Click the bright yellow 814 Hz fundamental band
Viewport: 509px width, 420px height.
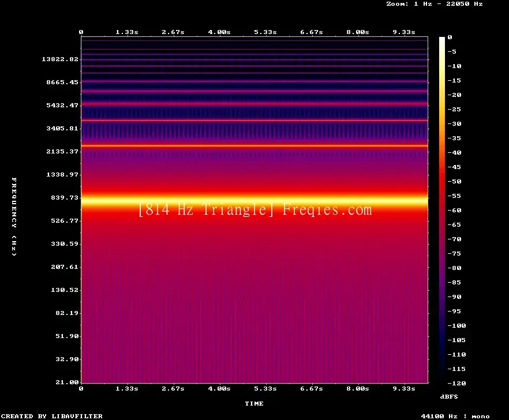point(254,201)
